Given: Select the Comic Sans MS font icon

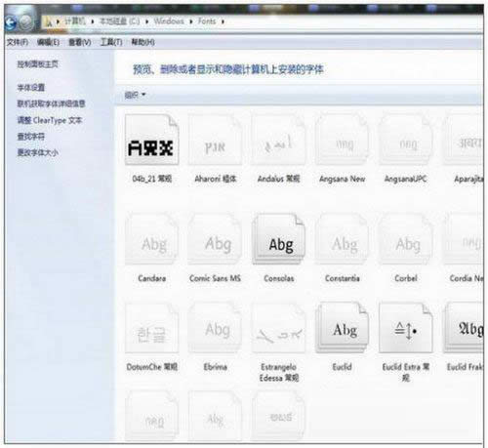Looking at the screenshot, I should tap(216, 239).
